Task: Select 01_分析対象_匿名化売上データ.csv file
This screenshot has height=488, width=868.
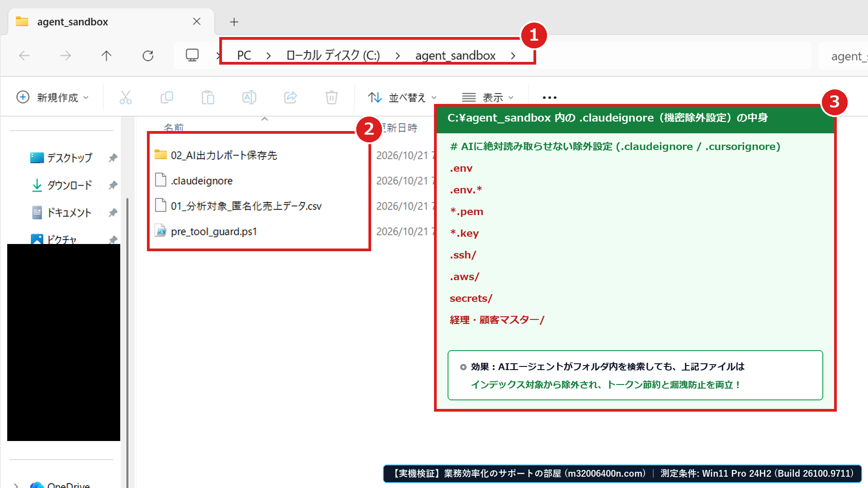Action: click(x=246, y=206)
